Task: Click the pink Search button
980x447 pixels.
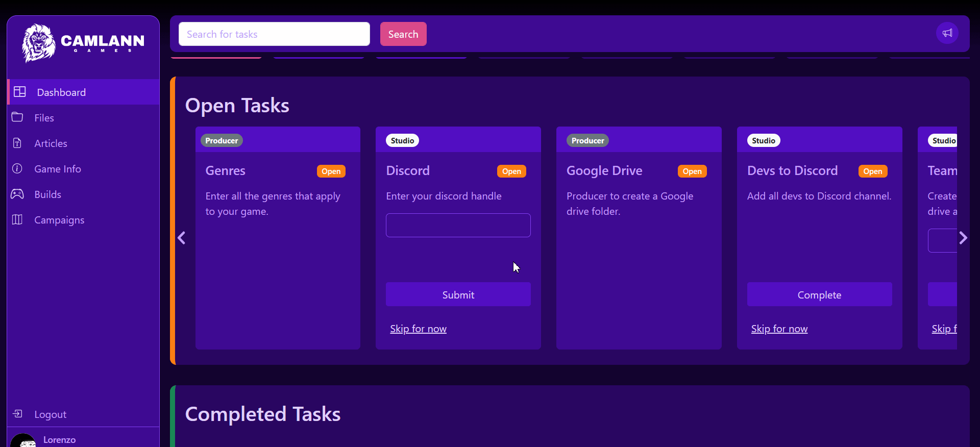Action: (x=403, y=34)
